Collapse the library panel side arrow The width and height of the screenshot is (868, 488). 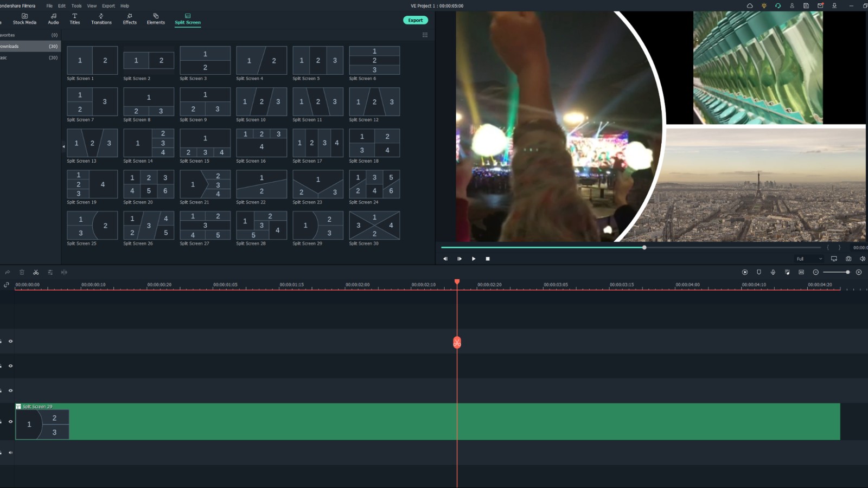click(63, 146)
